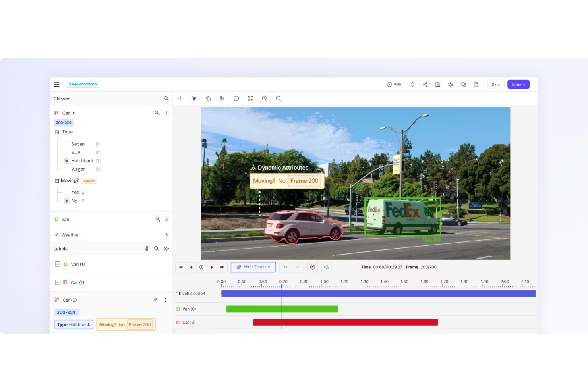Click the Submit button
The width and height of the screenshot is (588, 392).
(518, 84)
